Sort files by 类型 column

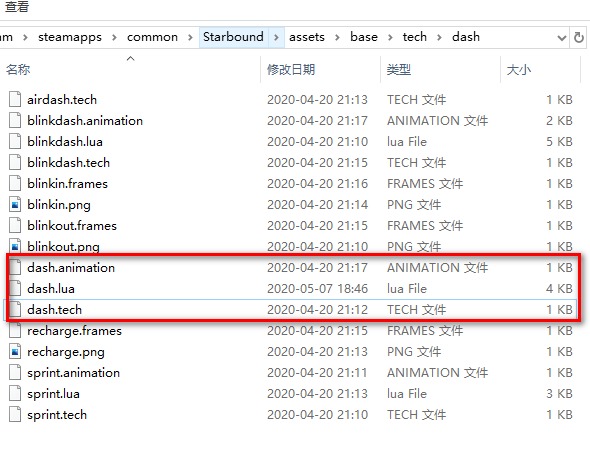(399, 70)
